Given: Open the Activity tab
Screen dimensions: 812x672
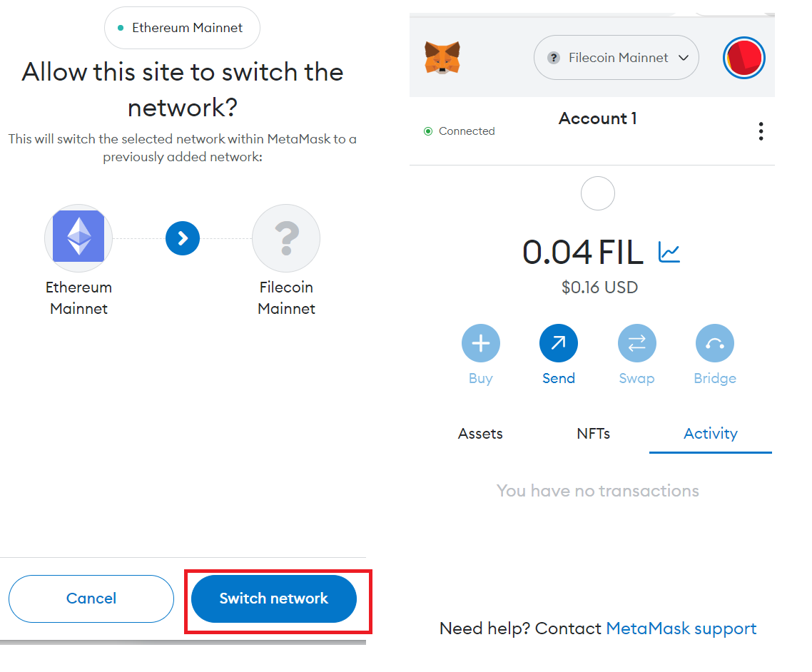Looking at the screenshot, I should tap(710, 433).
